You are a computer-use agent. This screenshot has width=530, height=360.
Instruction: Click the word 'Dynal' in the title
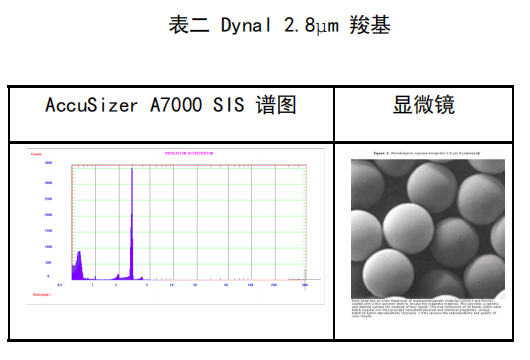[246, 25]
